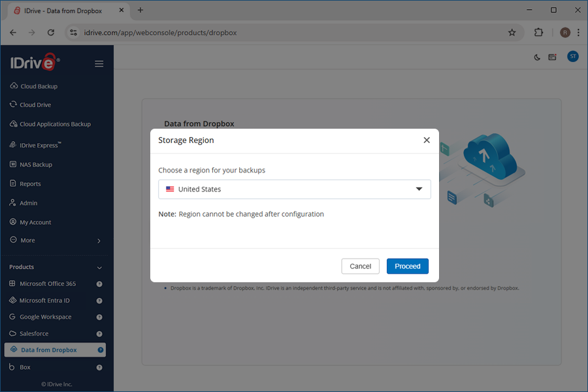Open Cloud Backup from sidebar

pos(34,86)
